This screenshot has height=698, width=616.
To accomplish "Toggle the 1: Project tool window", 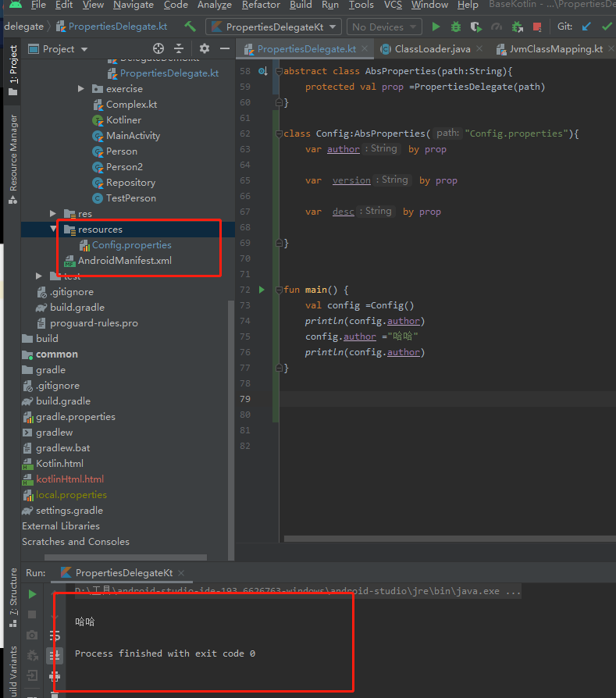I will click(13, 70).
